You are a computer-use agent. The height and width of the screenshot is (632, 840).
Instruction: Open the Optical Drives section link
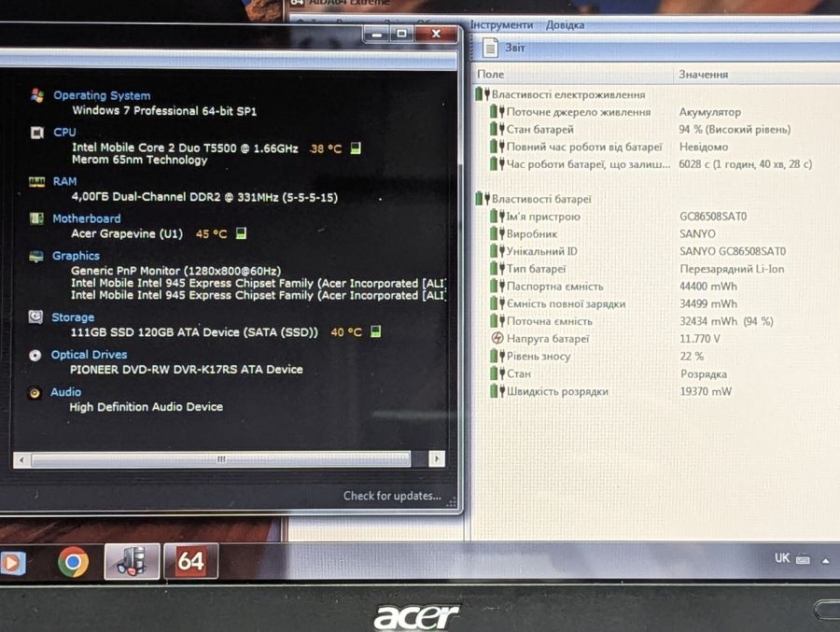coord(89,355)
